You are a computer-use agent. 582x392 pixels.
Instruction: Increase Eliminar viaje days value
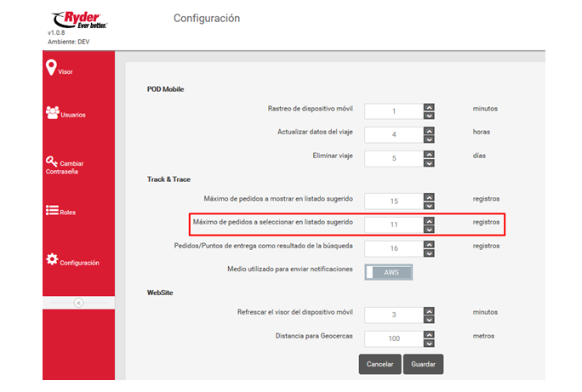point(429,153)
